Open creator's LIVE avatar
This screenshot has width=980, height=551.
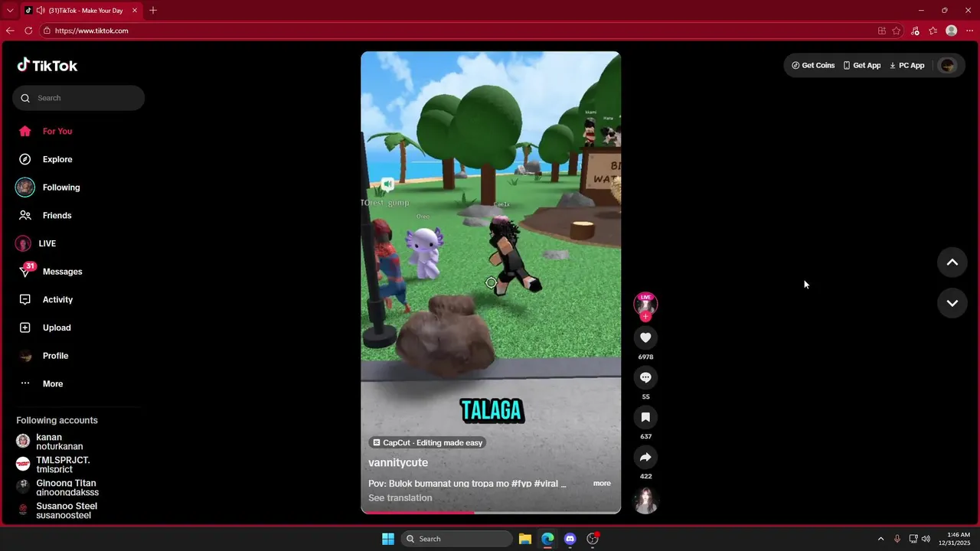pyautogui.click(x=645, y=304)
